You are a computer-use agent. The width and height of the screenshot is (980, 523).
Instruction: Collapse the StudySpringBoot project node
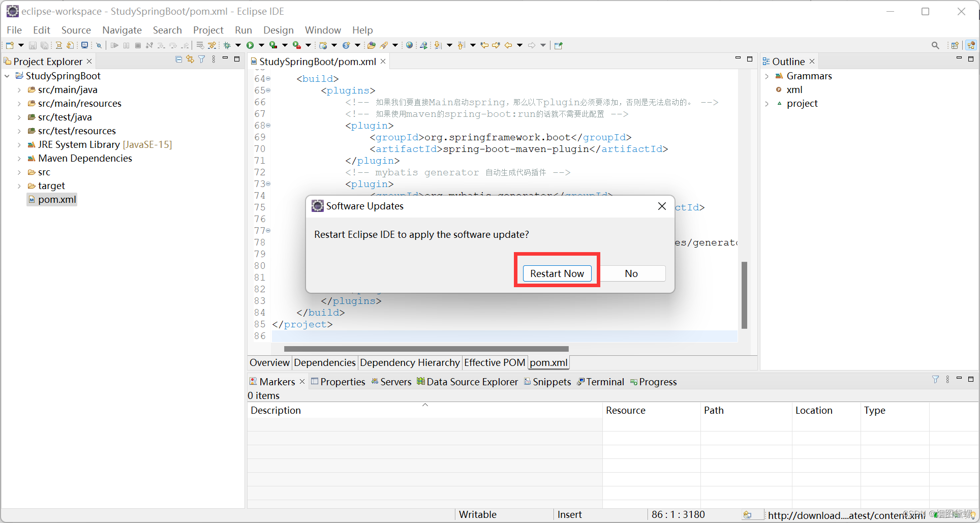[x=7, y=76]
